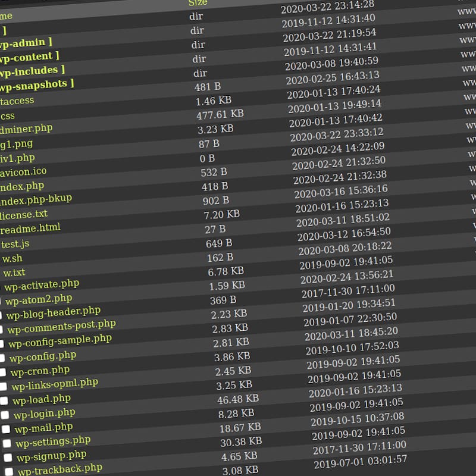
Task: Open the w.txt file
Action: pos(14,273)
